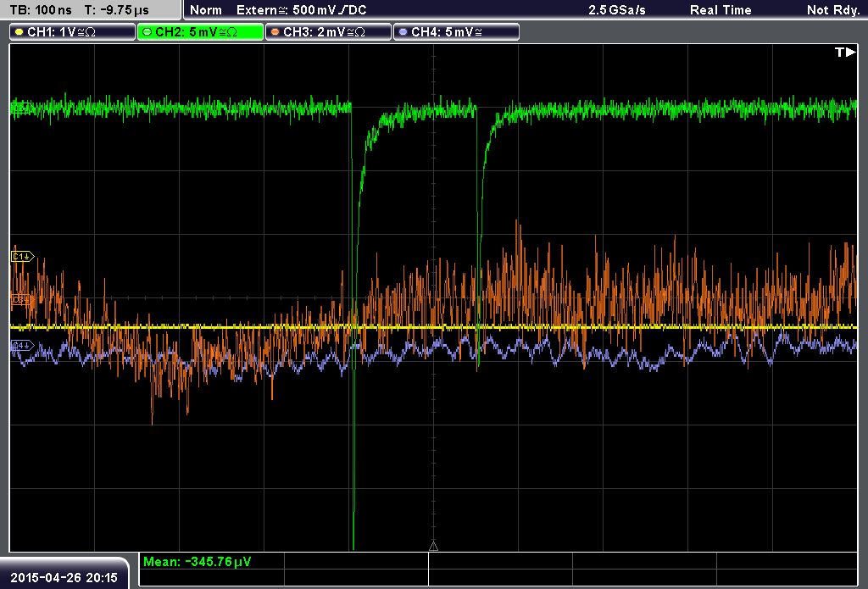Click the orange CH3 color dot
This screenshot has width=868, height=589.
coord(275,32)
